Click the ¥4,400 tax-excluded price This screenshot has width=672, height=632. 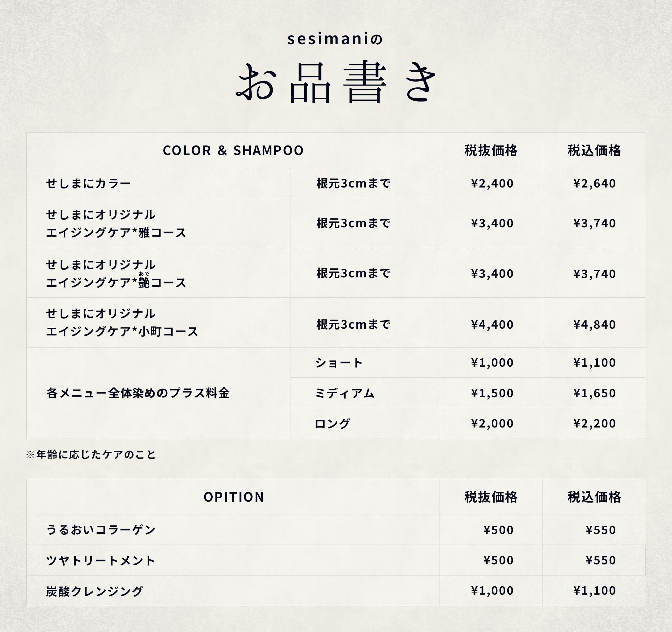point(492,325)
